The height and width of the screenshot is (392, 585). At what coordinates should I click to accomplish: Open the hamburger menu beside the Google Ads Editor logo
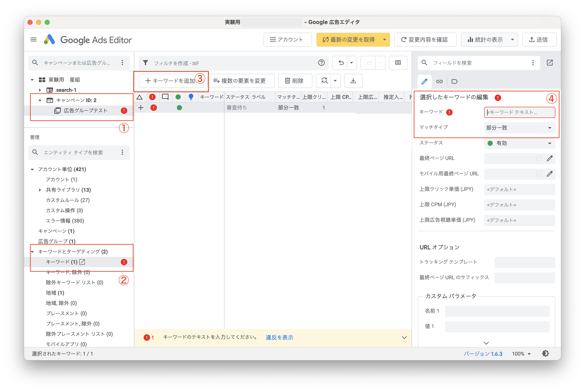coord(33,39)
